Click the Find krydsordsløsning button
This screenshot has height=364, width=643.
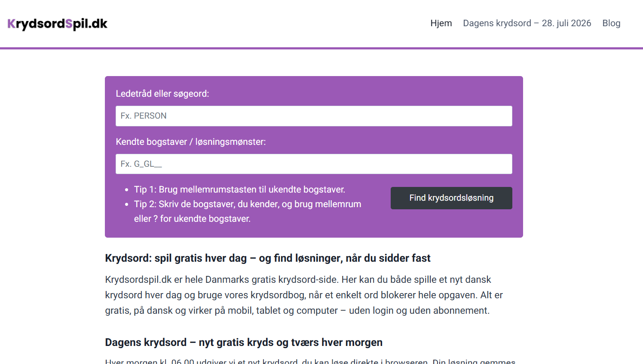[x=451, y=198]
